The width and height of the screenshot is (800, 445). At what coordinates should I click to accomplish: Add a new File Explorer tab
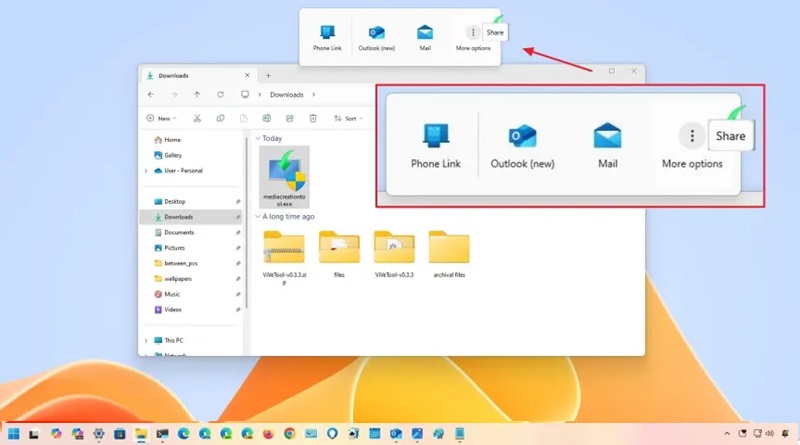pyautogui.click(x=268, y=76)
